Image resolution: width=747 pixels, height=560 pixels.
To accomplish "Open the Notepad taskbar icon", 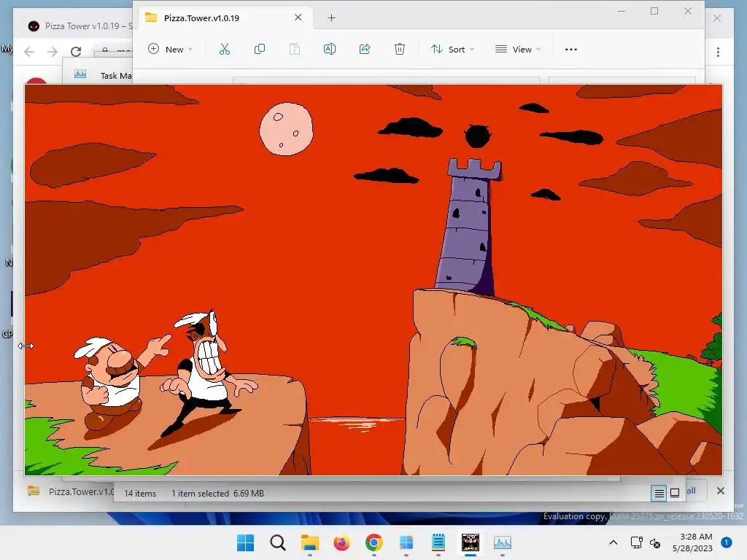I will pyautogui.click(x=438, y=542).
